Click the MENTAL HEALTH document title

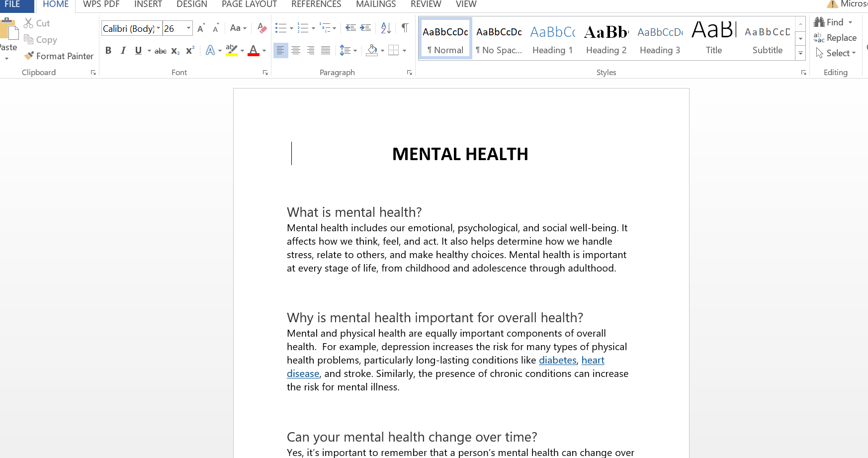460,154
